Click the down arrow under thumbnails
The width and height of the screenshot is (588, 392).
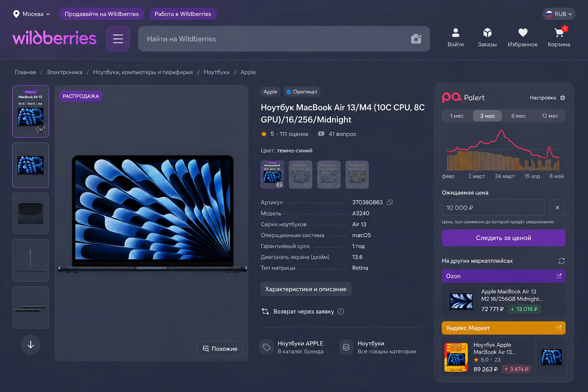(31, 345)
